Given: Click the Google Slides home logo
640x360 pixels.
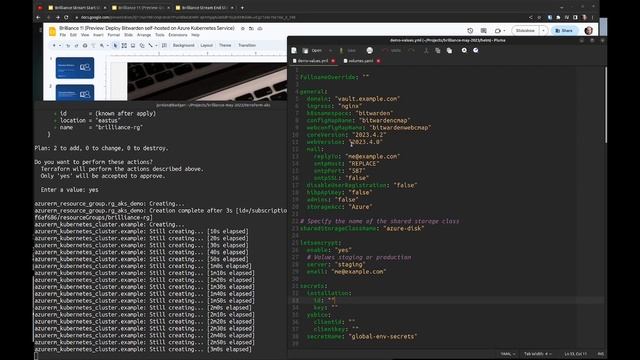Looking at the screenshot, I should point(52,31).
